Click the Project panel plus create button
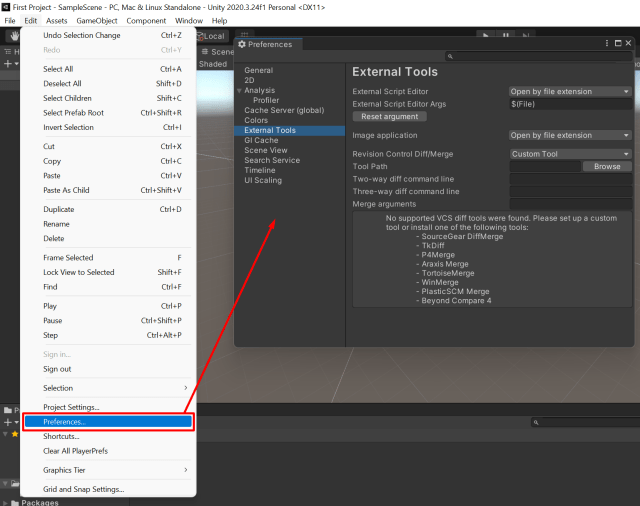Screen dimensions: 640x506 pyautogui.click(x=7, y=422)
